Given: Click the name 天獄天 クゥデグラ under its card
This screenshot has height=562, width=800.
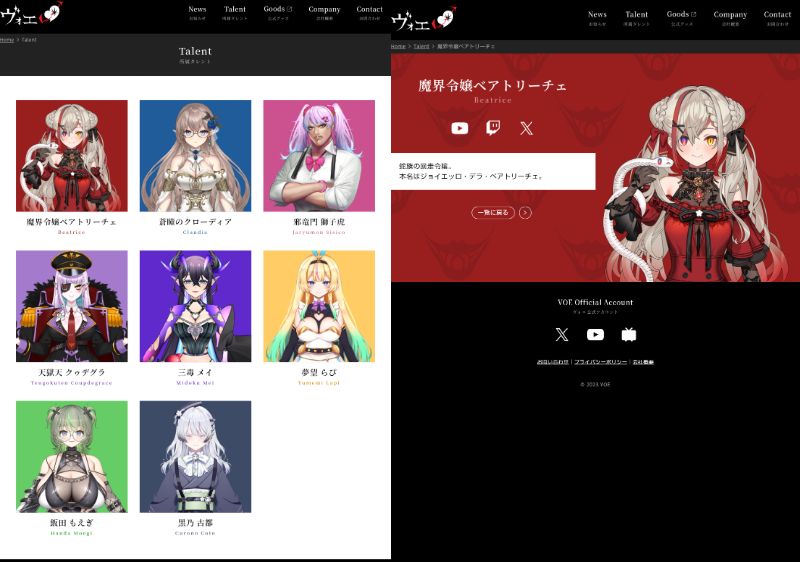Looking at the screenshot, I should (71, 372).
